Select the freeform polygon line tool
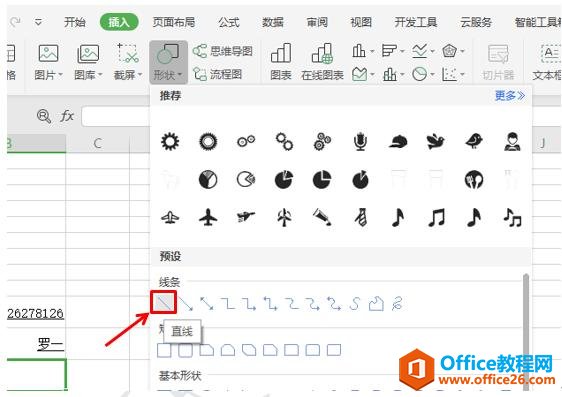The height and width of the screenshot is (397, 562). point(376,304)
